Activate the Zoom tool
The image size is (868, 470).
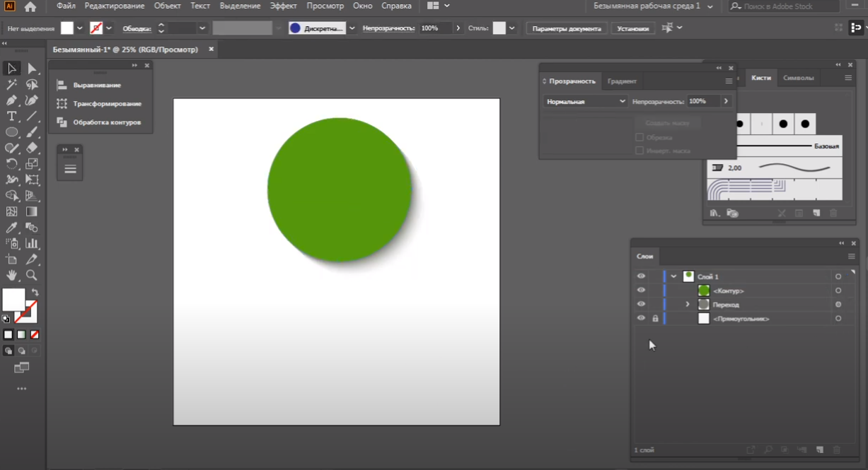(32, 275)
